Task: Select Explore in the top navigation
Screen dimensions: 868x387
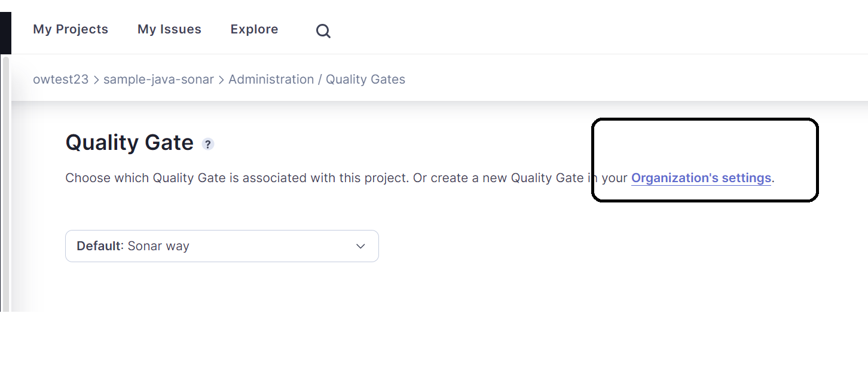Action: (254, 29)
